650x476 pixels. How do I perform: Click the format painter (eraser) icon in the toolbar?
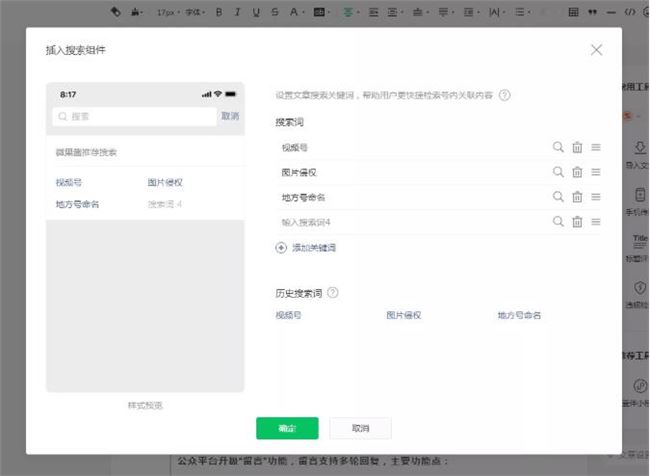coord(116,12)
